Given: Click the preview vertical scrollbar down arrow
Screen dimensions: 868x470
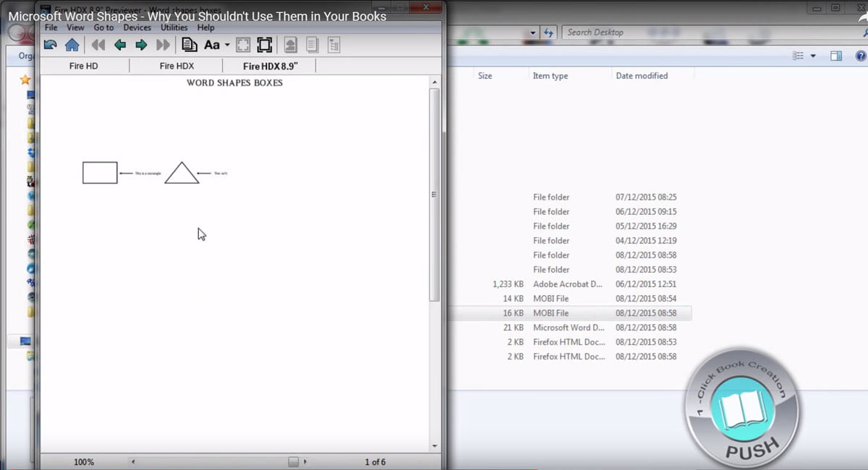Looking at the screenshot, I should pos(435,446).
